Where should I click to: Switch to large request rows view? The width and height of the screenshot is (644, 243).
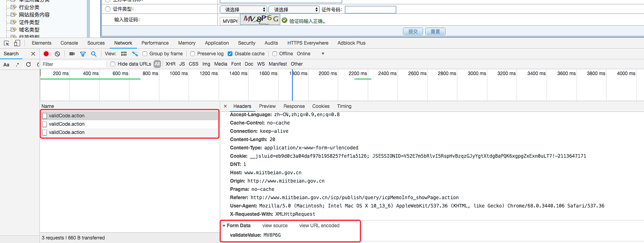pyautogui.click(x=124, y=54)
